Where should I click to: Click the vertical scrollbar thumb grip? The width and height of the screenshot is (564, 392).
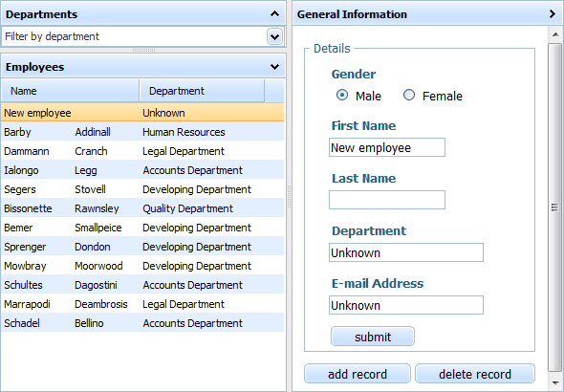555,207
